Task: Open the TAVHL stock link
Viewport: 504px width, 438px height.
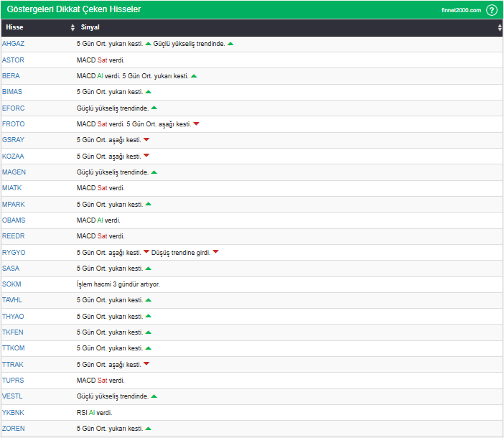Action: tap(12, 300)
